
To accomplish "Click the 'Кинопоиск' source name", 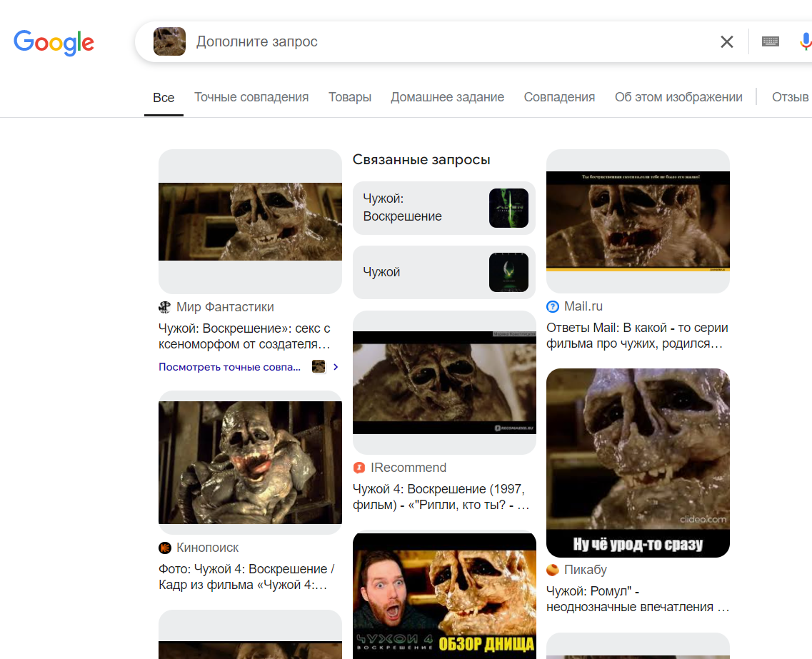I will click(207, 548).
